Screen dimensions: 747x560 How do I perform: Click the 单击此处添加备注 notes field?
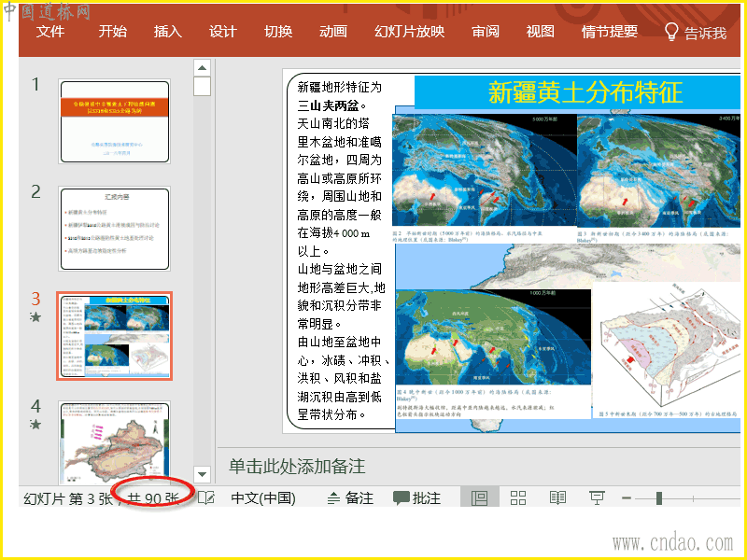click(x=297, y=467)
